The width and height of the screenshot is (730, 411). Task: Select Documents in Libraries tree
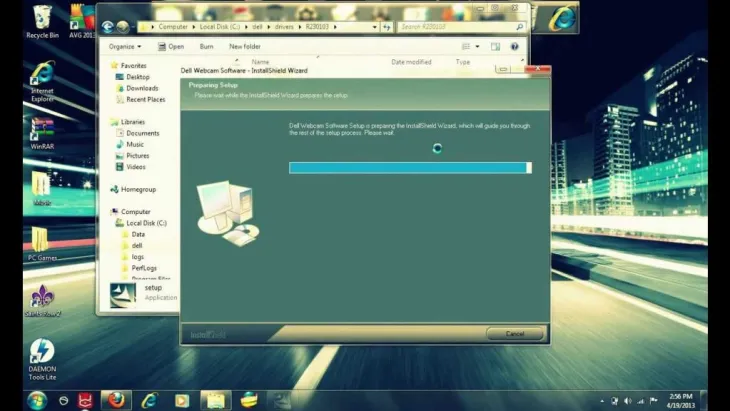(x=142, y=133)
